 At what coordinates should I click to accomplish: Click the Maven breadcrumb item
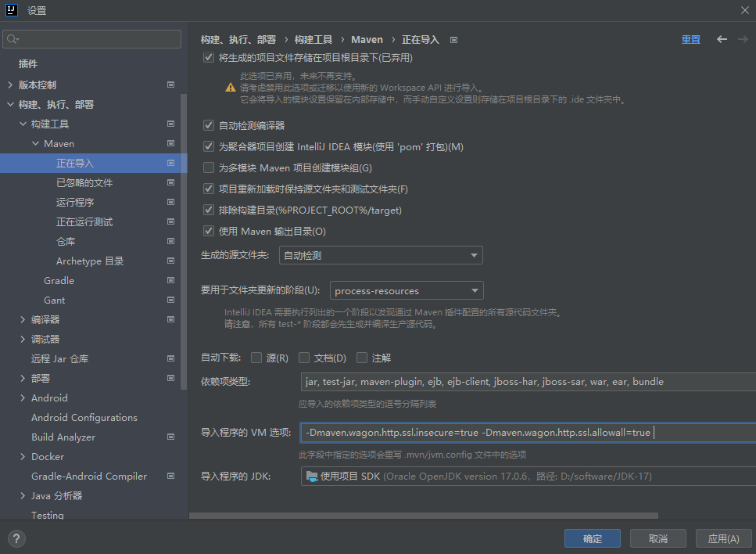tap(367, 40)
